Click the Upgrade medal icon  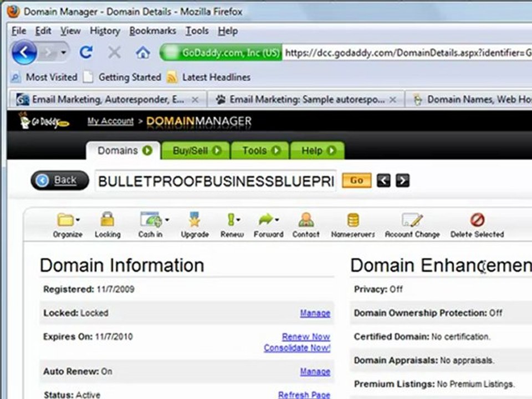(195, 219)
